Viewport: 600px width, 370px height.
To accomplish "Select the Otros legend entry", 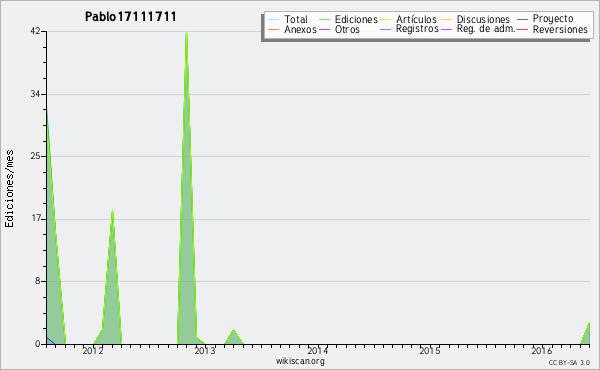I will 347,29.
